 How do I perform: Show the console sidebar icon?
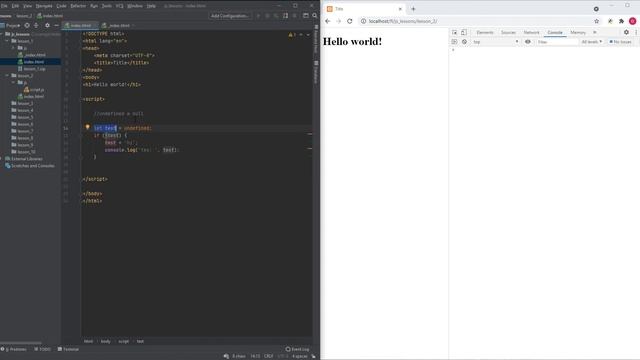(x=454, y=42)
